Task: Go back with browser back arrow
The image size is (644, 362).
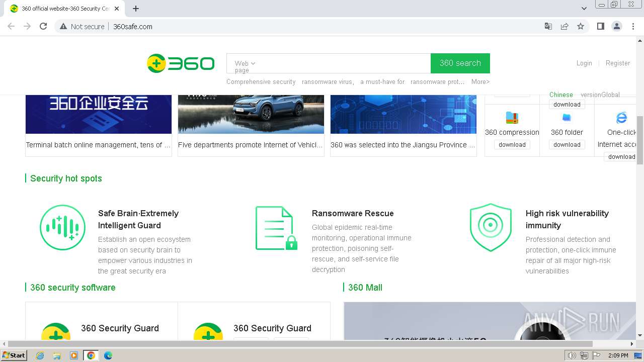Action: click(x=11, y=26)
